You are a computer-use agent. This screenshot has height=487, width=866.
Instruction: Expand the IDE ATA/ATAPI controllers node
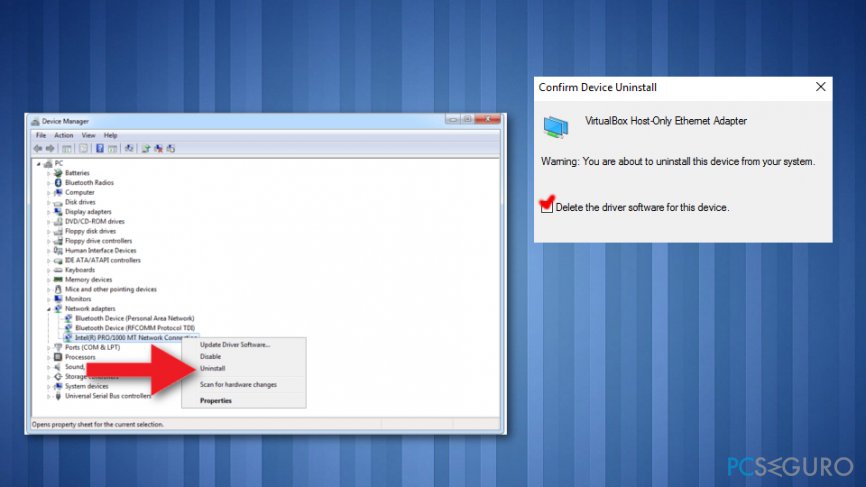point(49,261)
